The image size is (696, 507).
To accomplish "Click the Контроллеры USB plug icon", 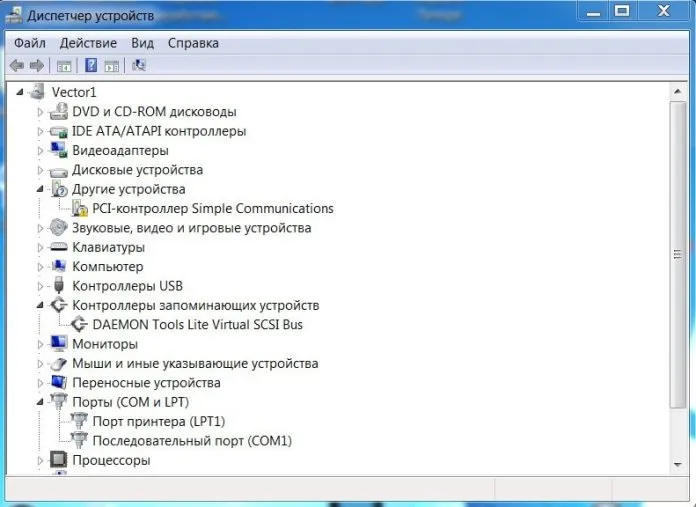I will (x=58, y=285).
